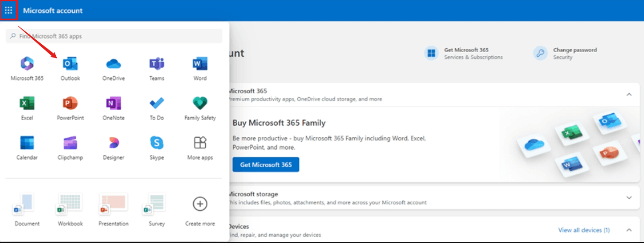Launch Teams app icon

click(157, 64)
